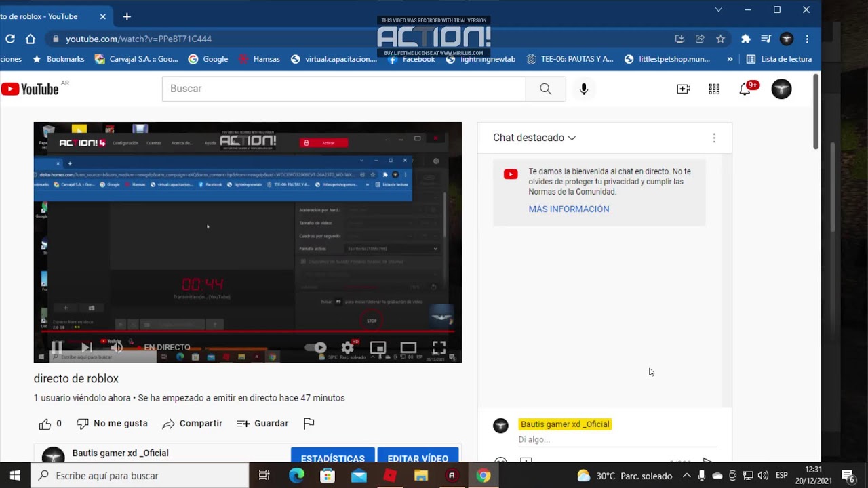Viewport: 868px width, 488px height.
Task: Open the Hamsas bookmark
Action: (x=259, y=59)
